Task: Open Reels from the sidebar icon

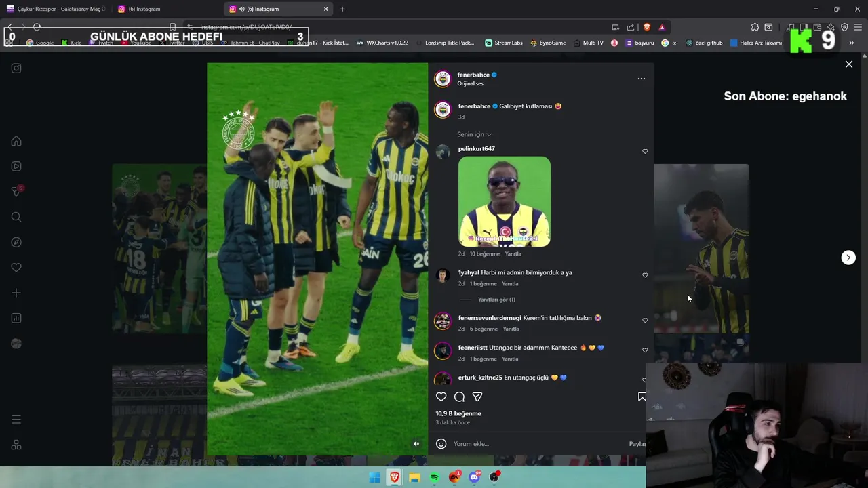Action: 16,166
